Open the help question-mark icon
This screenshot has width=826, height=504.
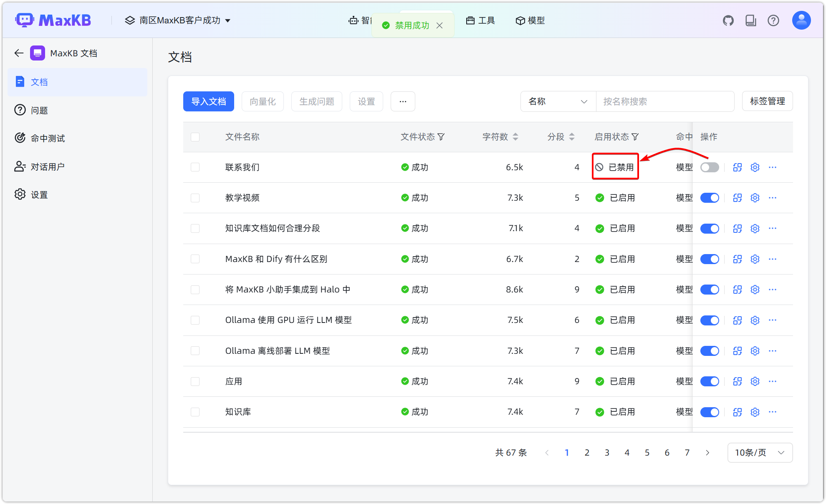click(x=773, y=20)
